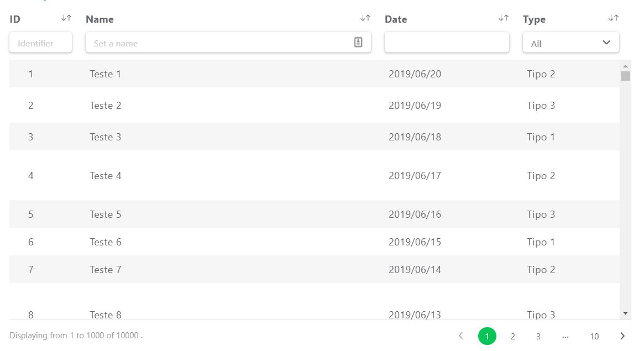
Task: Expand the Date filter field
Action: tap(447, 42)
